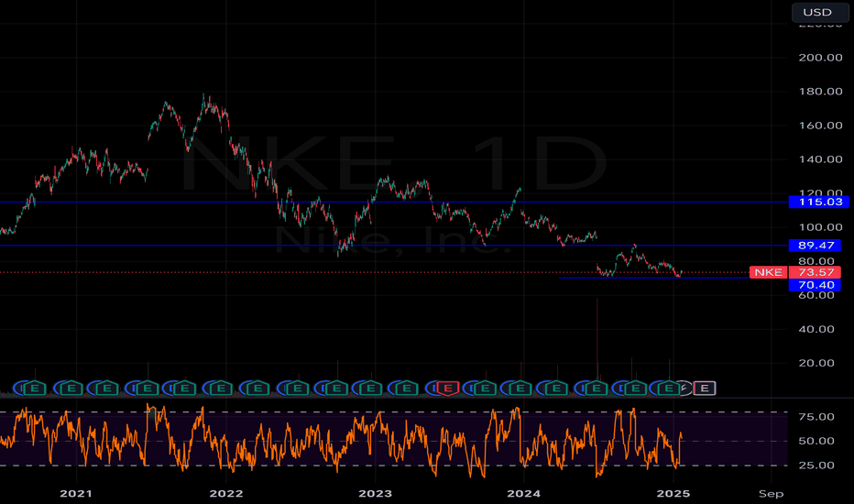This screenshot has width=854, height=504.
Task: Click the 2023 label on time axis
Action: coord(375,494)
